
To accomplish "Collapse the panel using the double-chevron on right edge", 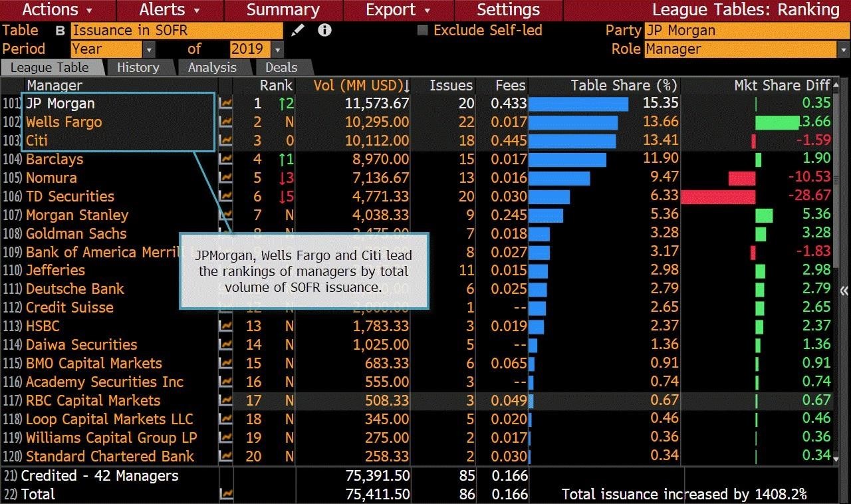I will coord(843,291).
